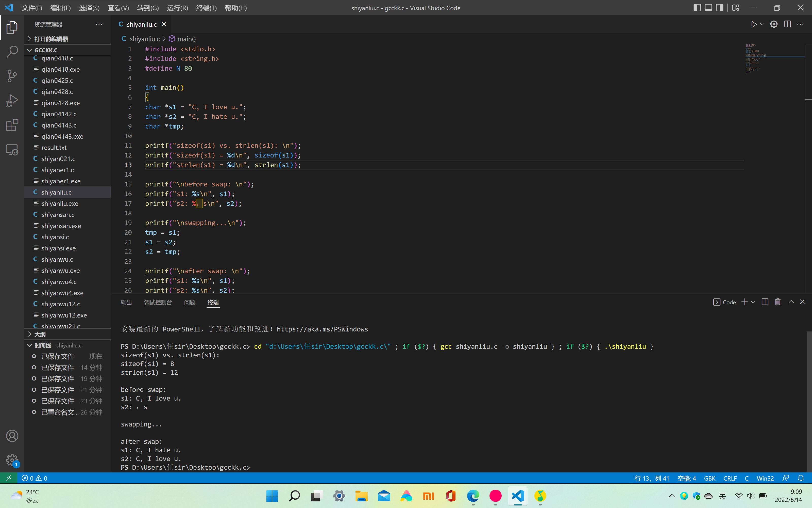
Task: Open the aka.ms/PSWindows link in terminal
Action: tap(322, 329)
